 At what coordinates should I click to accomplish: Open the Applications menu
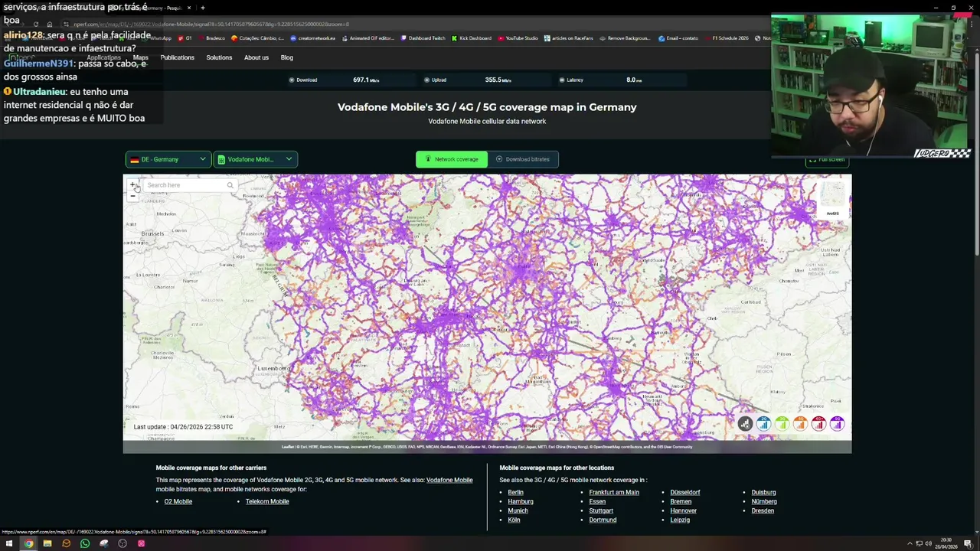pyautogui.click(x=103, y=57)
